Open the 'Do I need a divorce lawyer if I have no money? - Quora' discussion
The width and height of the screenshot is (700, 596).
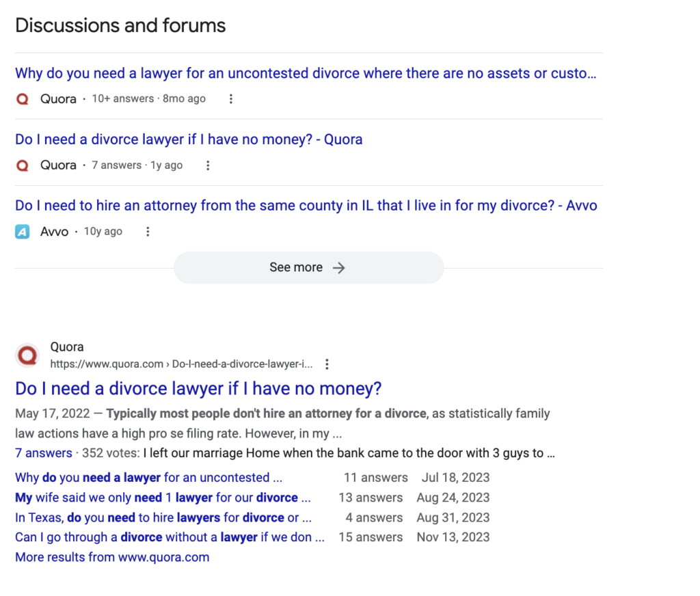click(189, 139)
